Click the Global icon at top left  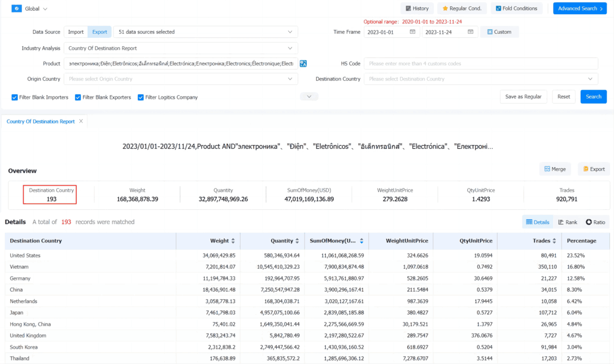click(x=16, y=8)
